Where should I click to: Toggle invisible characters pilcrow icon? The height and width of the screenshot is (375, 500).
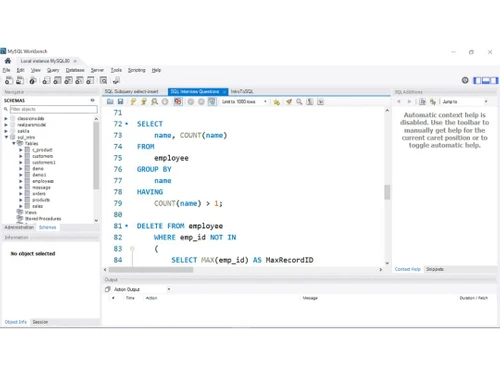310,102
